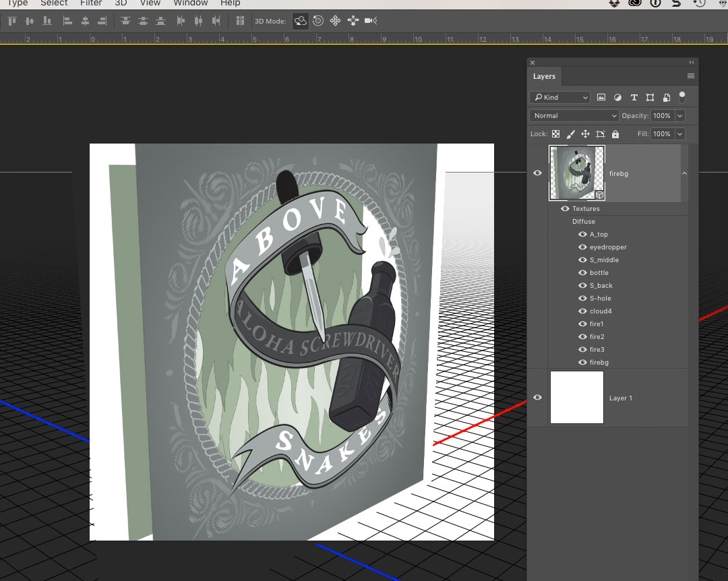Click Distribute top edges icon
728x581 pixels.
coord(125,21)
